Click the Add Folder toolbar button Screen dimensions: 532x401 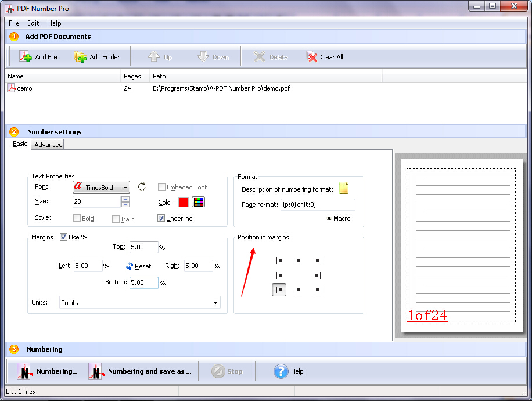pos(96,57)
